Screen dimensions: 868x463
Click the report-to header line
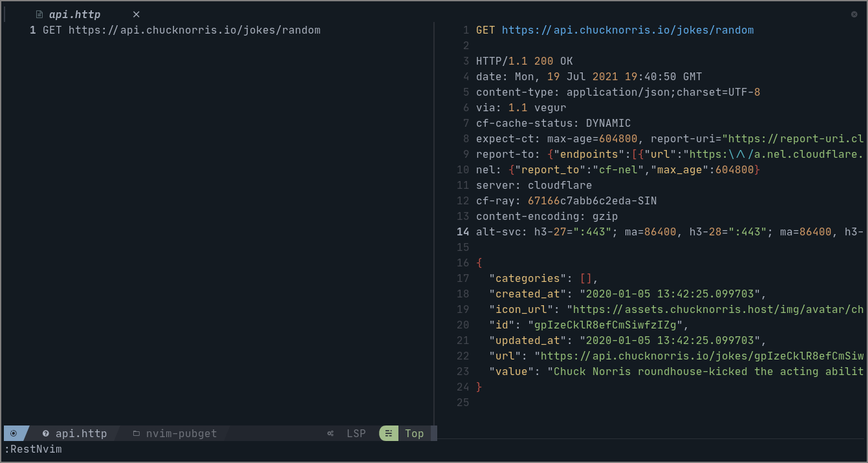click(670, 154)
